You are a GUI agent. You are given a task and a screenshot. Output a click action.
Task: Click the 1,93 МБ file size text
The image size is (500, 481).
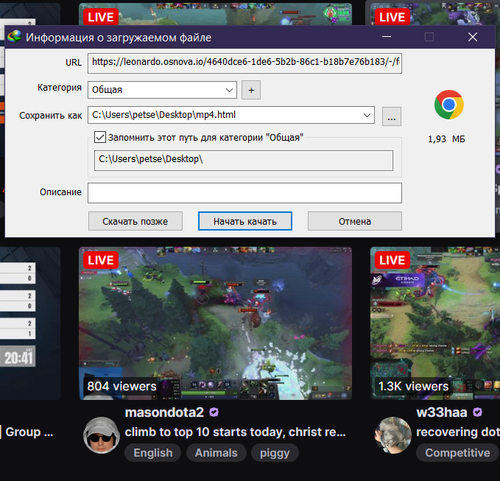pyautogui.click(x=446, y=139)
